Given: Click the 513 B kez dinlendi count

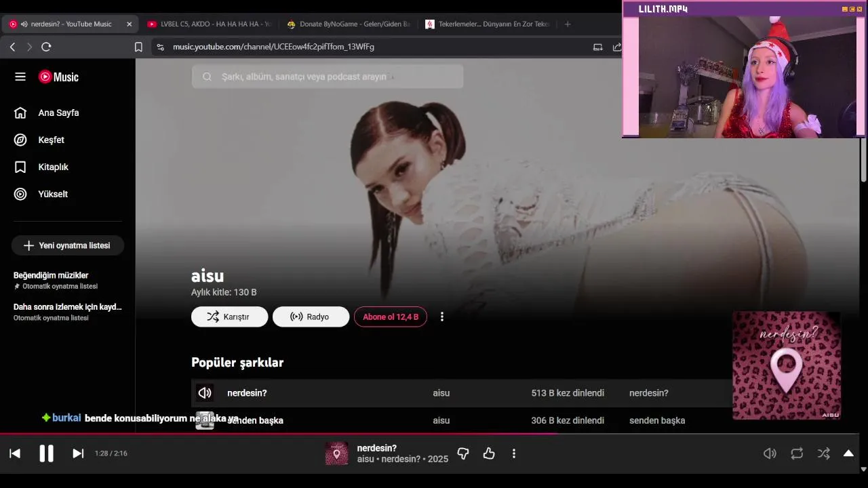Looking at the screenshot, I should click(568, 393).
